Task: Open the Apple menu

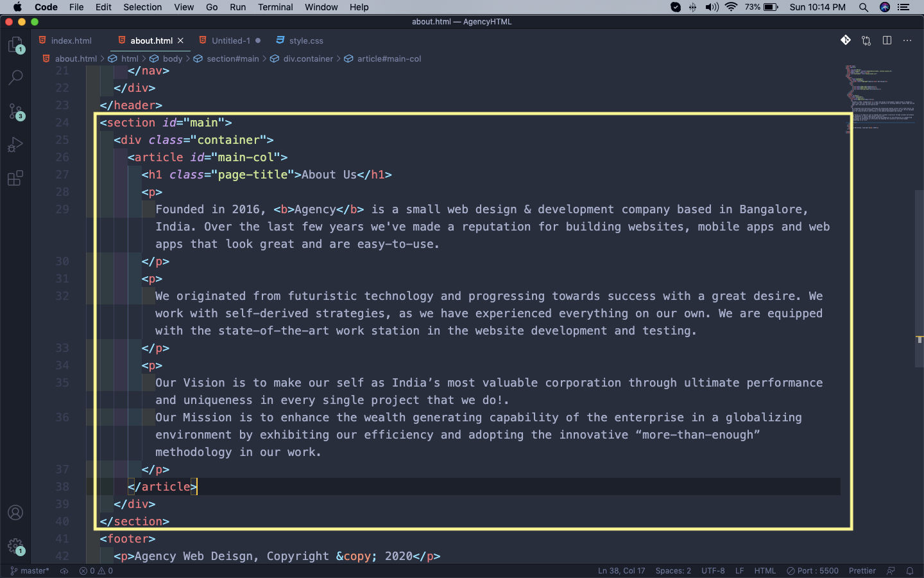Action: (17, 7)
